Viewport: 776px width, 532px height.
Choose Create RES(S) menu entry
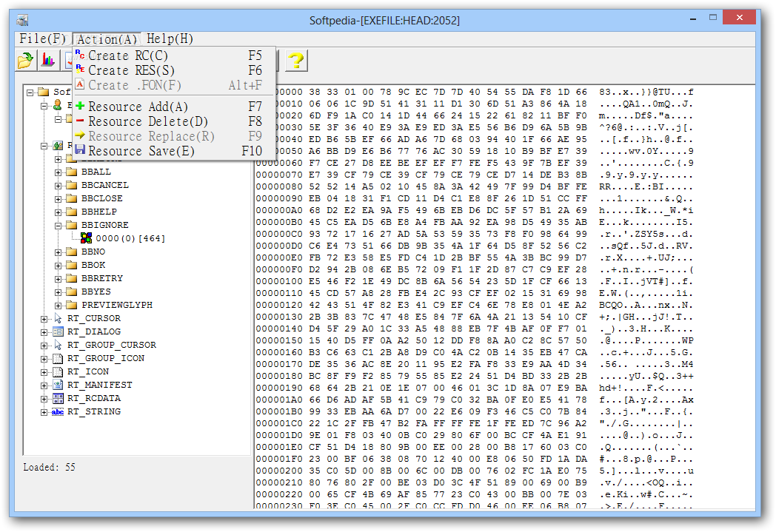pos(174,70)
